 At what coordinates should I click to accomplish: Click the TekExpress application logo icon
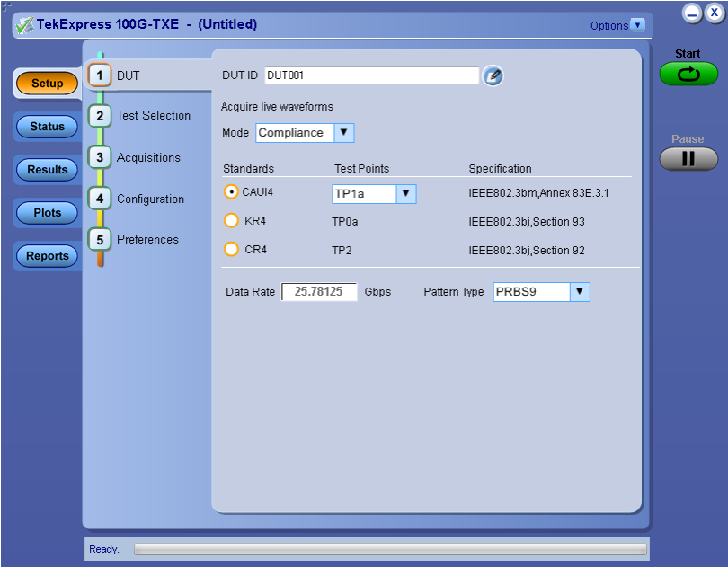pos(23,25)
